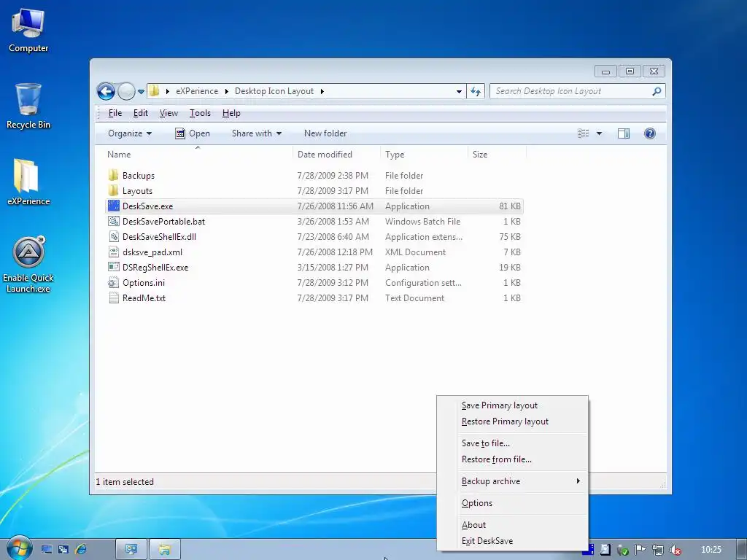Click the blue Help question icon

(649, 133)
